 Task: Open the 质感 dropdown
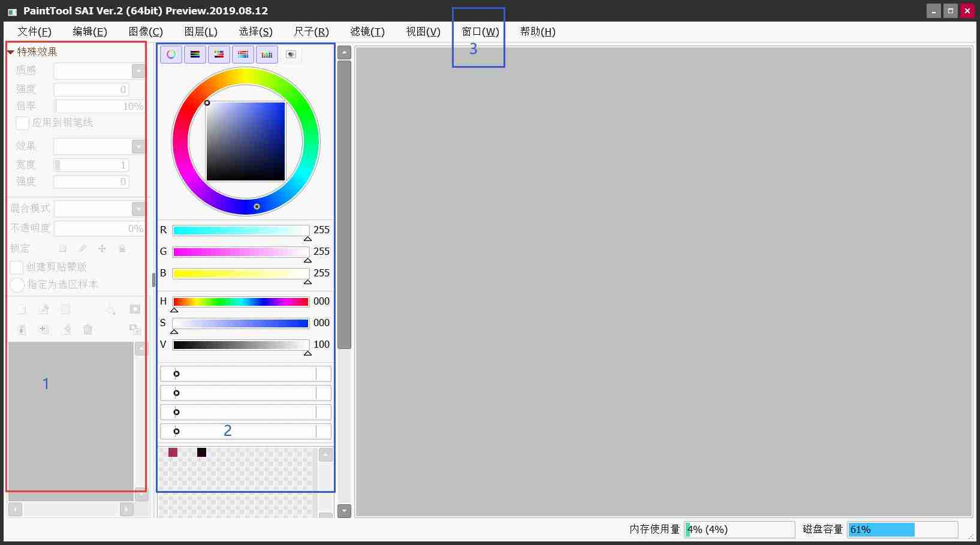click(138, 71)
